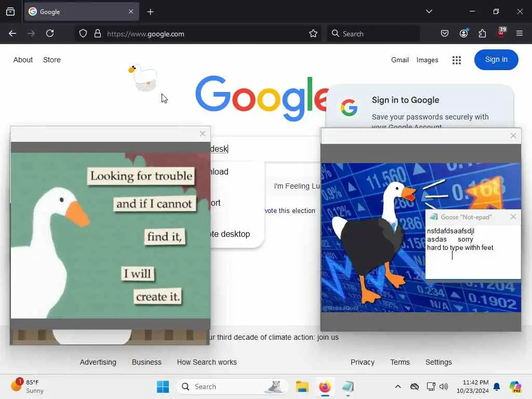Screen dimensions: 532x399
Task: Close the Looking for trouble goose meme
Action: click(x=203, y=134)
